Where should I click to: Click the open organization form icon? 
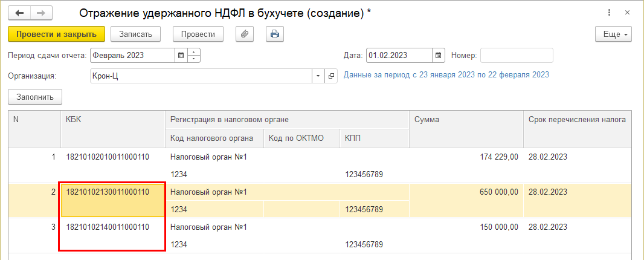[x=331, y=76]
